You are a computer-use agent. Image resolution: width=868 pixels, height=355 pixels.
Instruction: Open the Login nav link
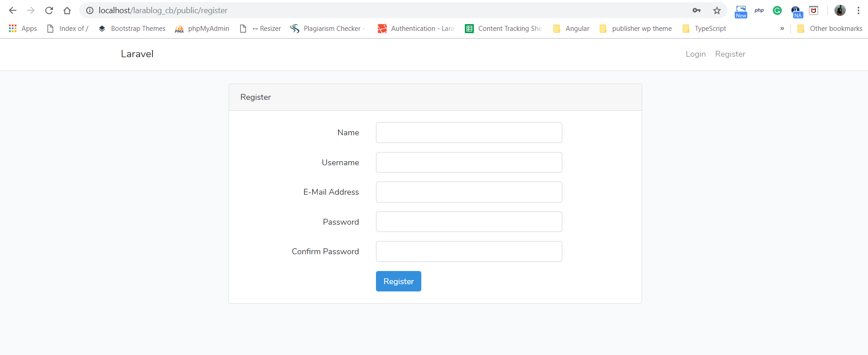click(696, 54)
